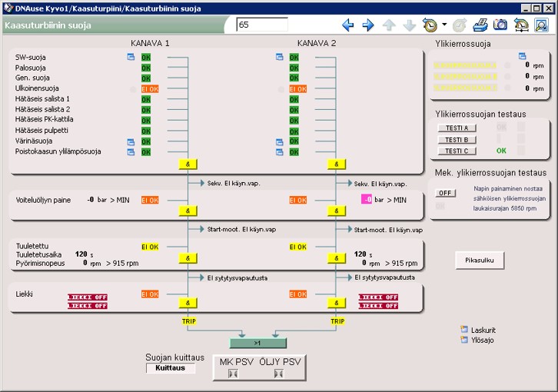The height and width of the screenshot is (392, 558).
Task: Click the Kanava 2 AND gate next to Liekki
Action: point(337,303)
